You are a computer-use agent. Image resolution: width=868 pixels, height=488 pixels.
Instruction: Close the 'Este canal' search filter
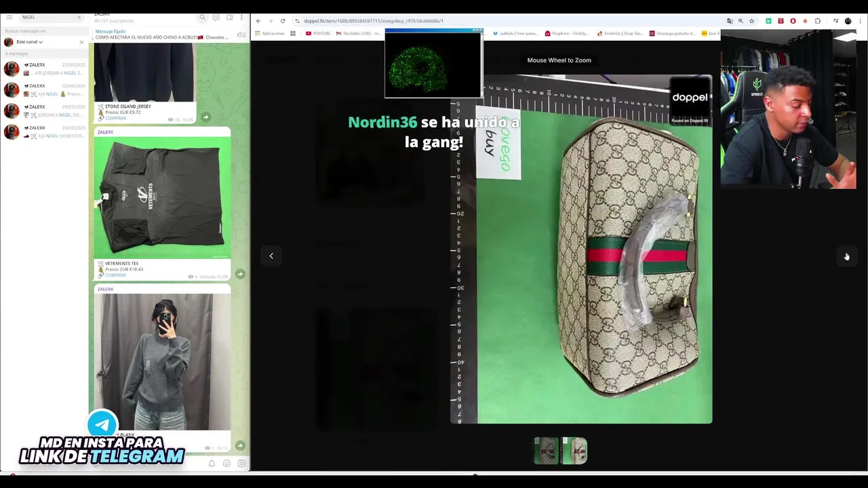click(x=81, y=42)
